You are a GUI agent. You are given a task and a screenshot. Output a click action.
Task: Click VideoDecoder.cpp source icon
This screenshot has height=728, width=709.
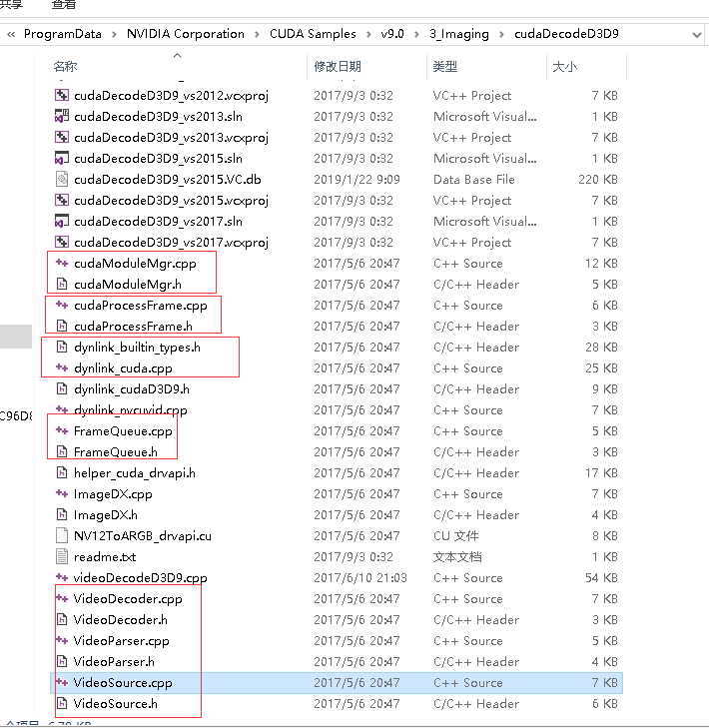pyautogui.click(x=62, y=599)
